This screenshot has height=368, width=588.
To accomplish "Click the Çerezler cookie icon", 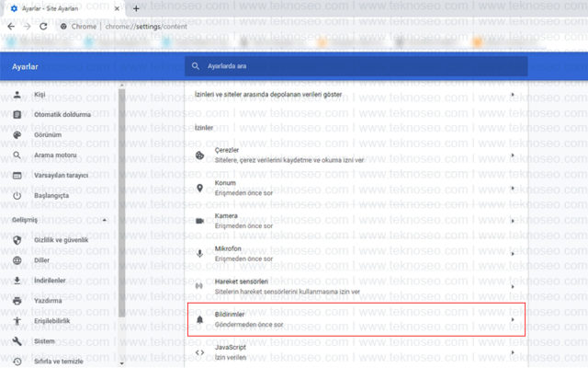I will [200, 155].
